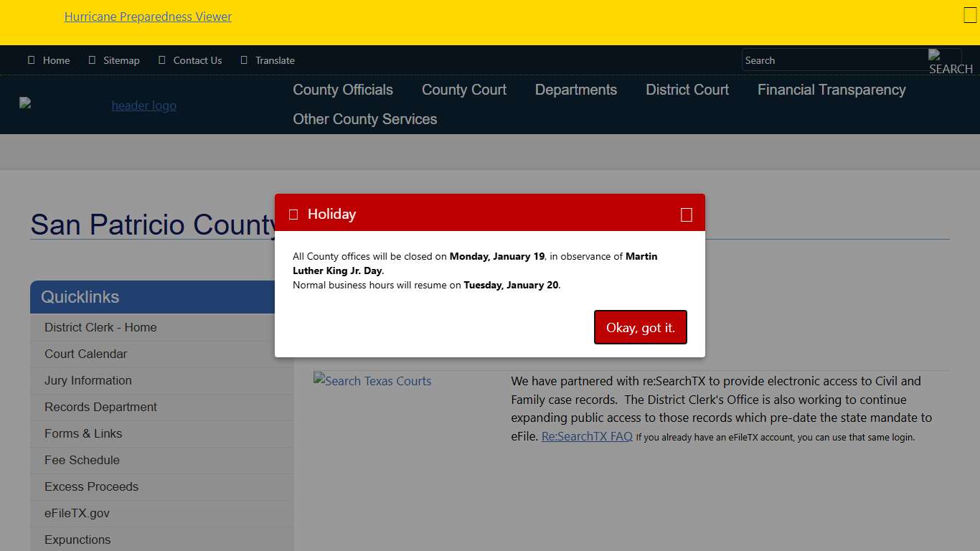Go to Jury Information quicklink
Image resolution: width=980 pixels, height=551 pixels.
point(88,380)
